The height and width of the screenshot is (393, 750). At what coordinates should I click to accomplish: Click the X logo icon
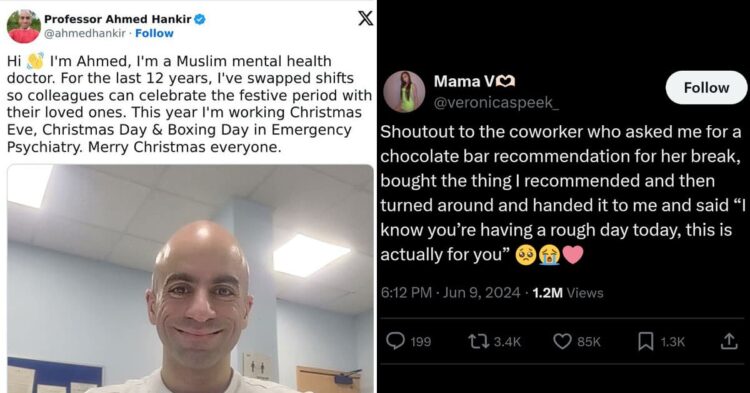pos(365,18)
